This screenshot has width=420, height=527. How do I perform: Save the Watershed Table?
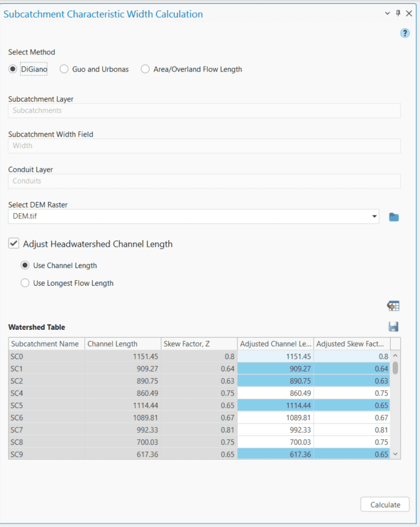(x=393, y=326)
